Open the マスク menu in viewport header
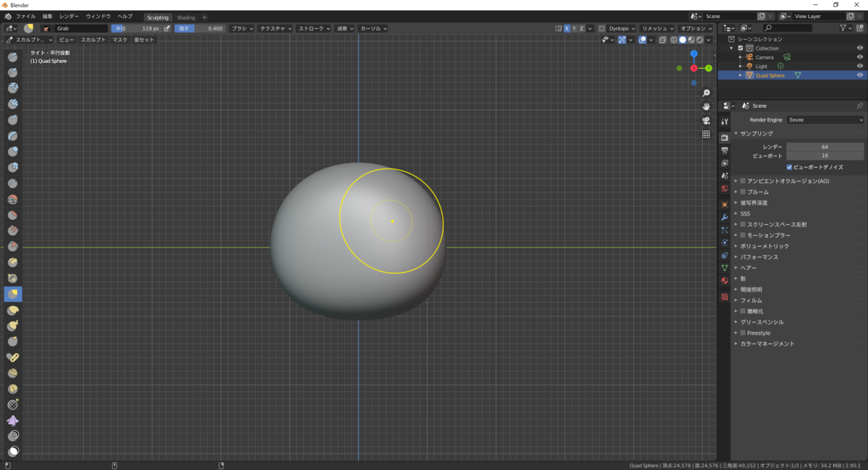This screenshot has width=868, height=470. coord(119,40)
